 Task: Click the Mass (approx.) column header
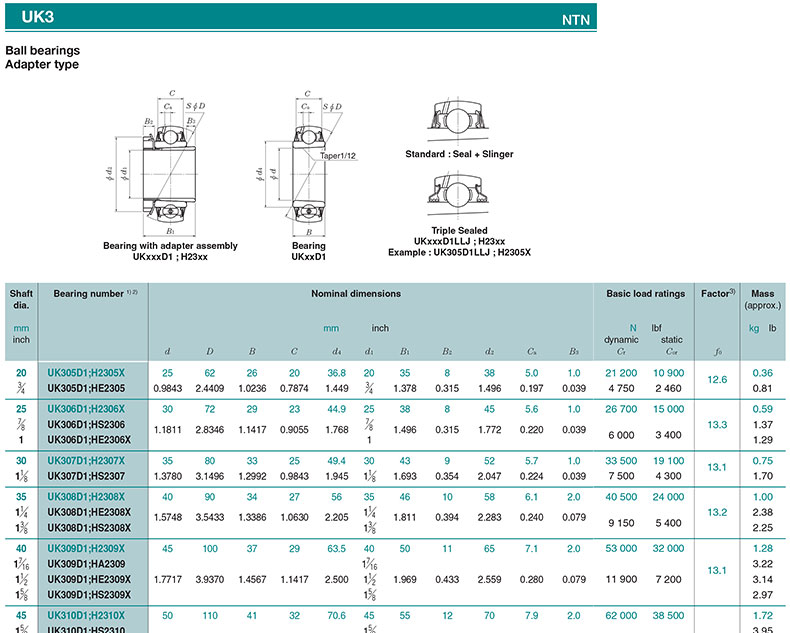pos(763,299)
